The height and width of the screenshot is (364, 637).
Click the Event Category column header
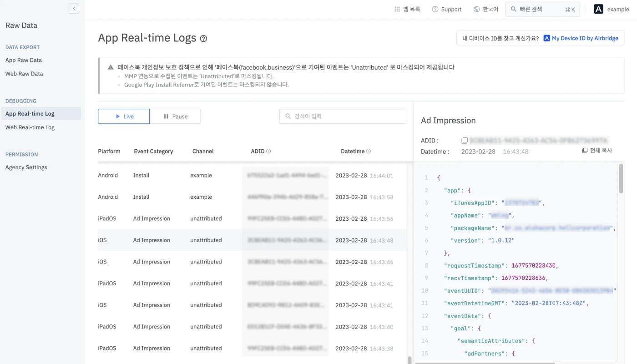point(153,151)
